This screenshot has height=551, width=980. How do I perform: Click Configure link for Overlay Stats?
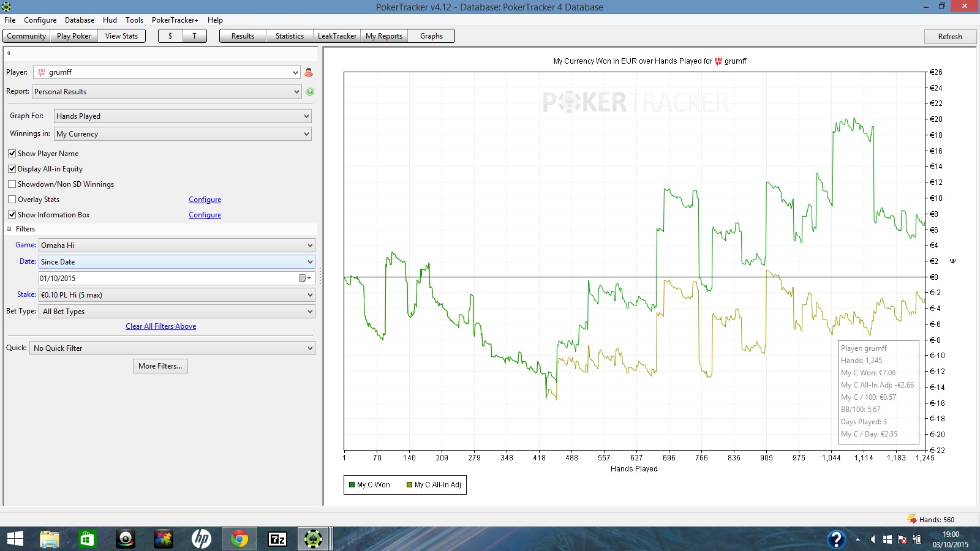205,200
